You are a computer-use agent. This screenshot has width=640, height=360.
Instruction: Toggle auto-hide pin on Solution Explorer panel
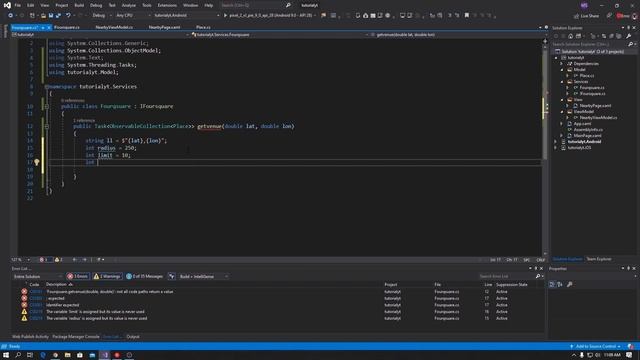[x=629, y=28]
